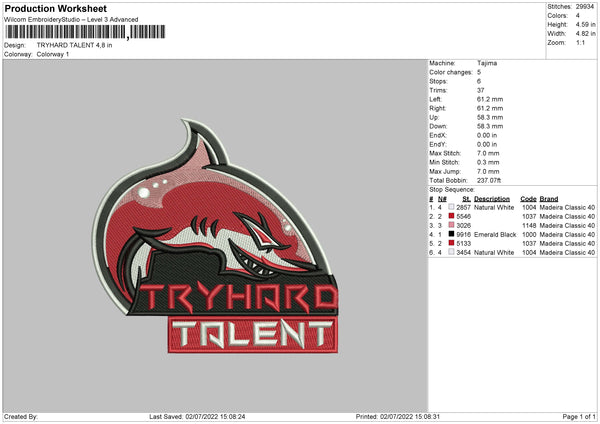Click the 'Stops:' label
Screen dimensions: 600x424
click(438, 82)
